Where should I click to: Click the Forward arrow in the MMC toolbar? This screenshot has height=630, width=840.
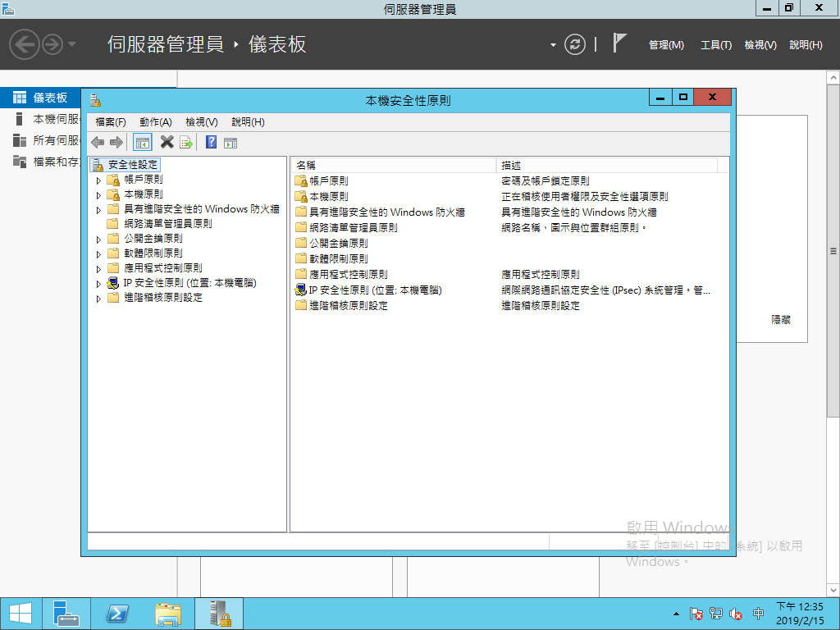coord(116,143)
